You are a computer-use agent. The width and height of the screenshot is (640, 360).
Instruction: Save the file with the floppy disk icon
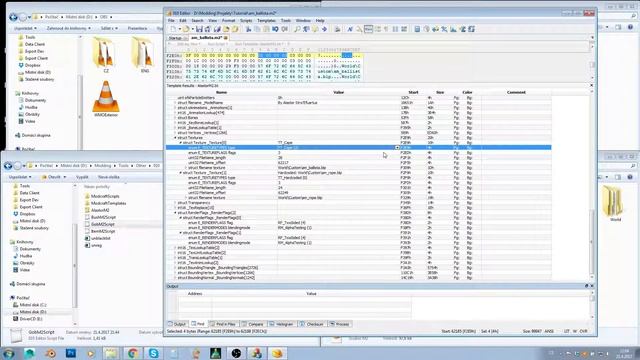pyautogui.click(x=199, y=29)
